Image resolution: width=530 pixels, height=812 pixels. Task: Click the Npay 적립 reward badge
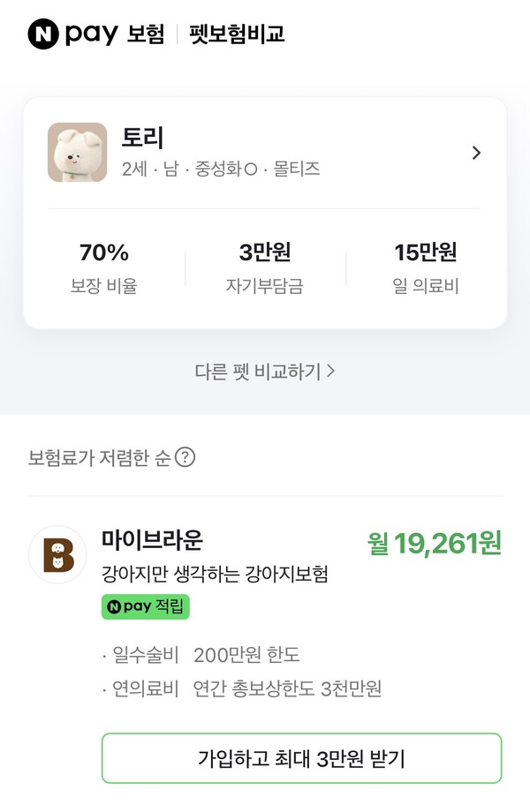146,607
